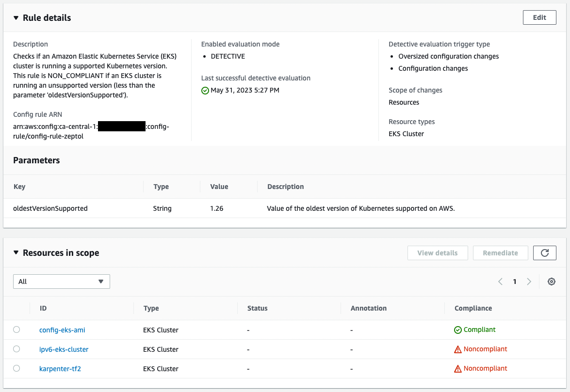Open the All compliance filter dropdown
This screenshot has height=392, width=570.
tap(61, 281)
